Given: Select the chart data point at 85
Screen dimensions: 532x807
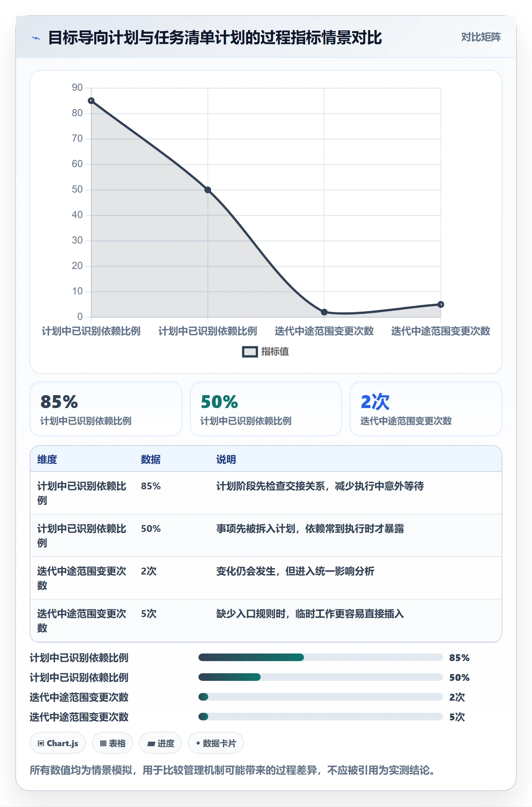Looking at the screenshot, I should click(91, 101).
